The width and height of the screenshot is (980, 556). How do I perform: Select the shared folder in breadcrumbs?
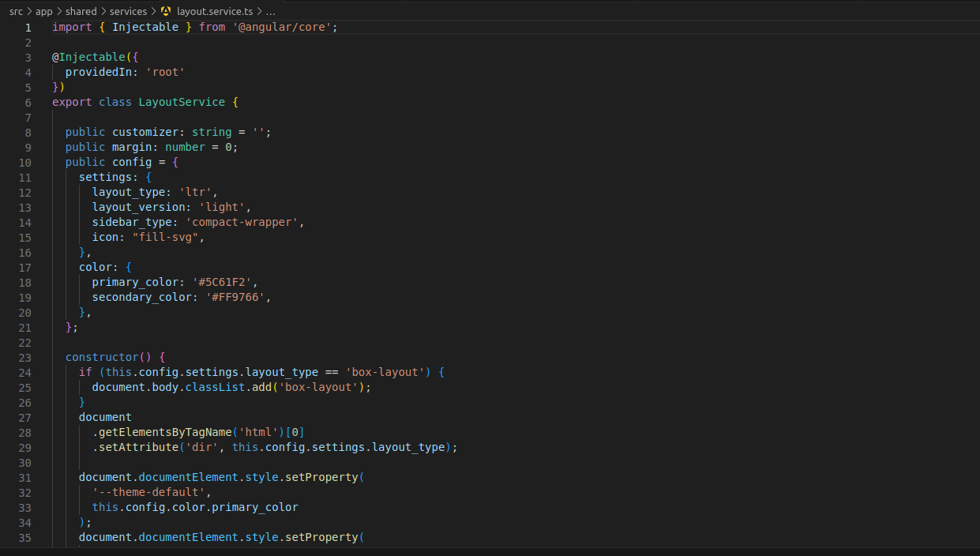point(81,12)
